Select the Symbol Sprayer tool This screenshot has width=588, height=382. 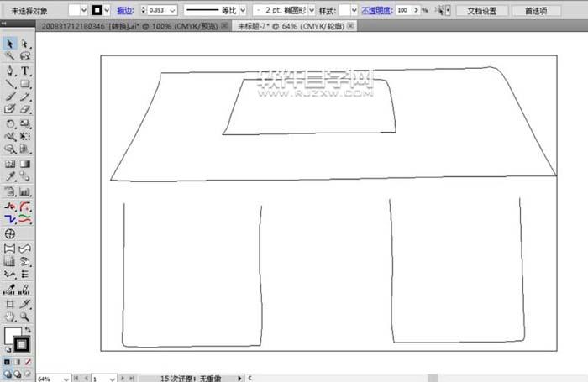[10, 192]
